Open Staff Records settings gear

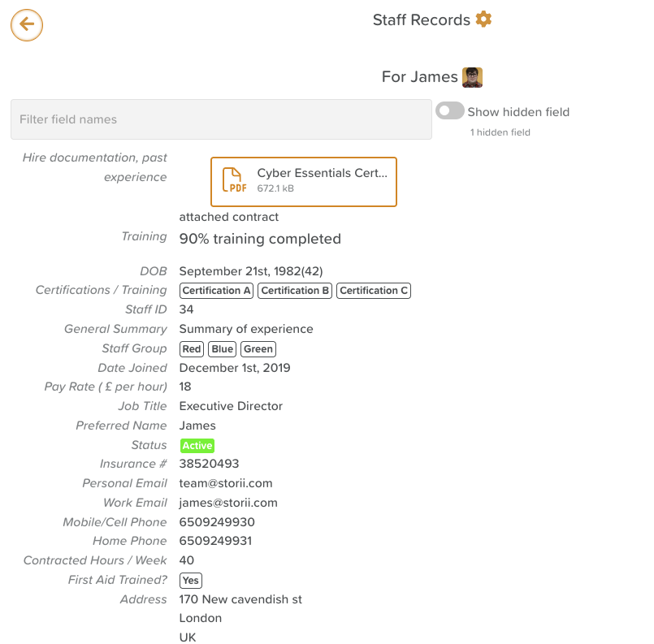click(484, 19)
